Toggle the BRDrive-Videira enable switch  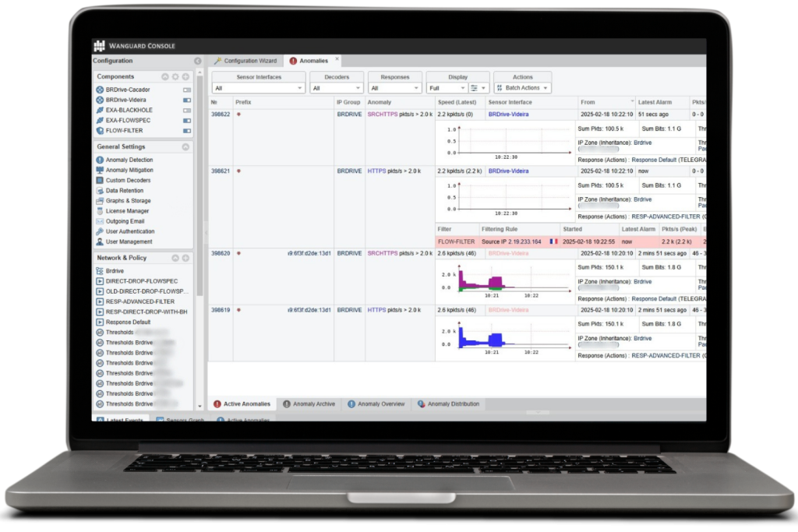coord(187,100)
